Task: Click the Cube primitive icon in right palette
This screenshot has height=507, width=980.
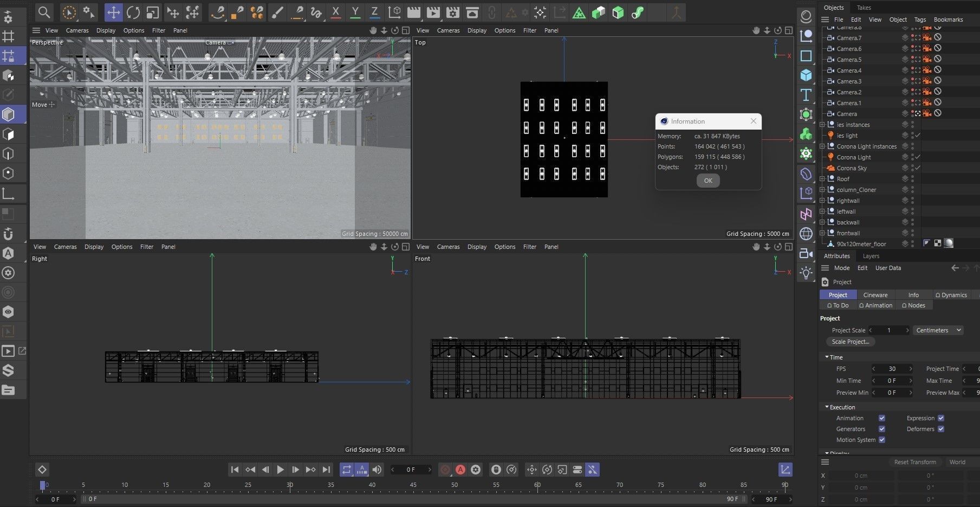Action: pyautogui.click(x=806, y=75)
